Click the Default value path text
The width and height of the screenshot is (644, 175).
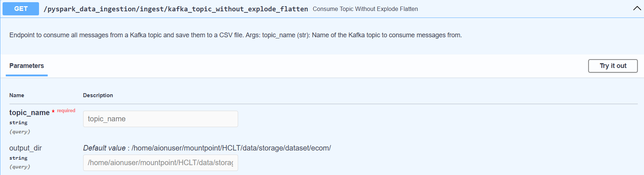231,148
